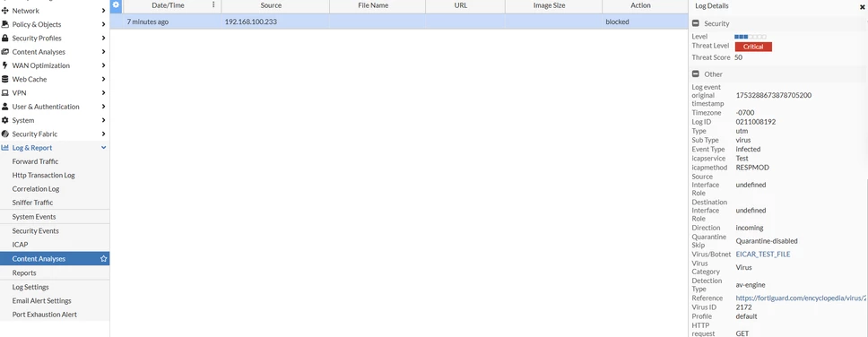Screen dimensions: 868x337
Task: Open the fortiguard.com encyclopedia reference link
Action: pos(801,298)
